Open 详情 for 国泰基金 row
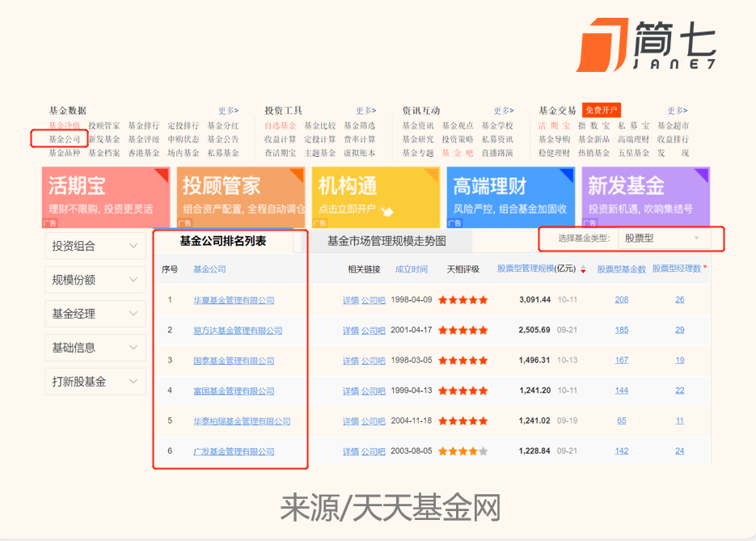The height and width of the screenshot is (541, 756). 351,361
